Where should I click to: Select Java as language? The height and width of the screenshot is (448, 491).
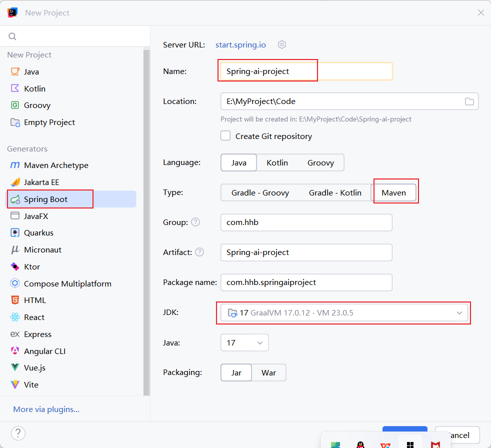point(238,162)
